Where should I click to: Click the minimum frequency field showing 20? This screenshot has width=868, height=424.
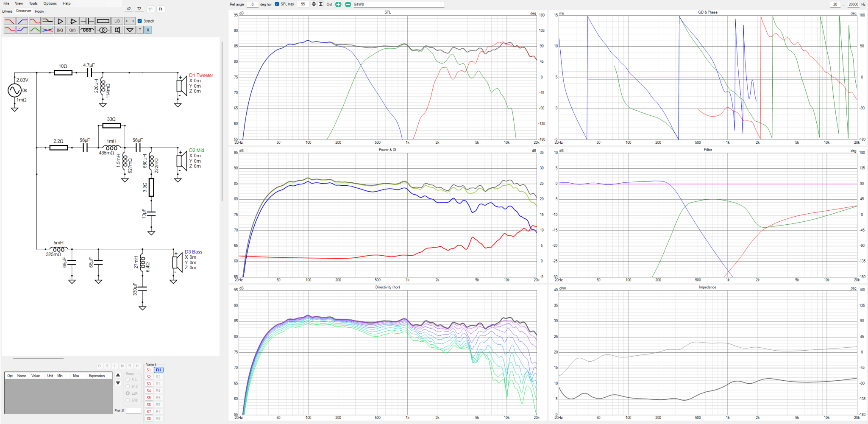click(835, 4)
